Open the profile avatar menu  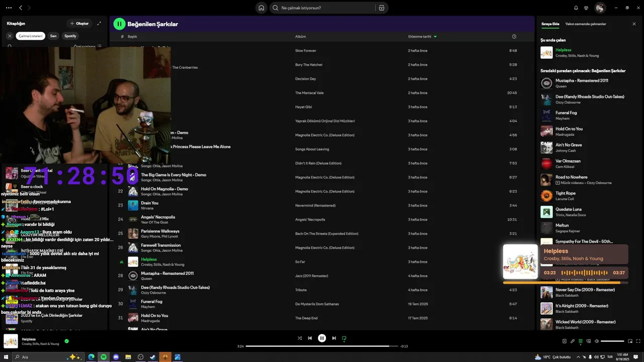[x=600, y=8]
